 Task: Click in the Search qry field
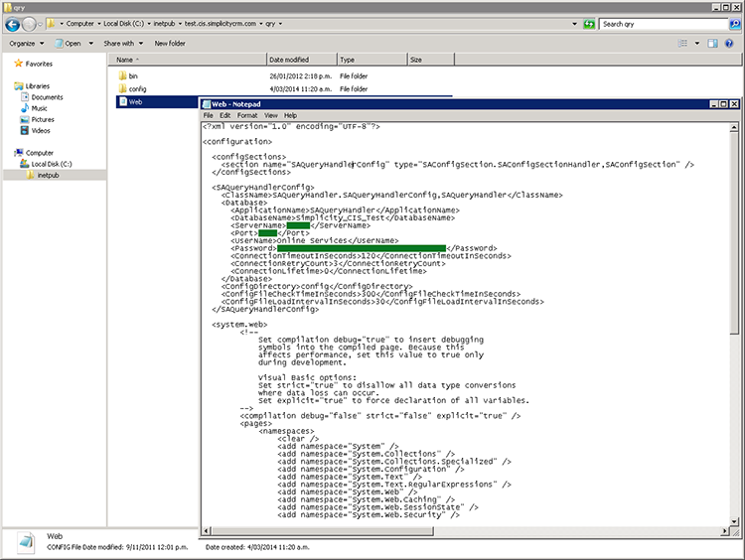(x=664, y=24)
